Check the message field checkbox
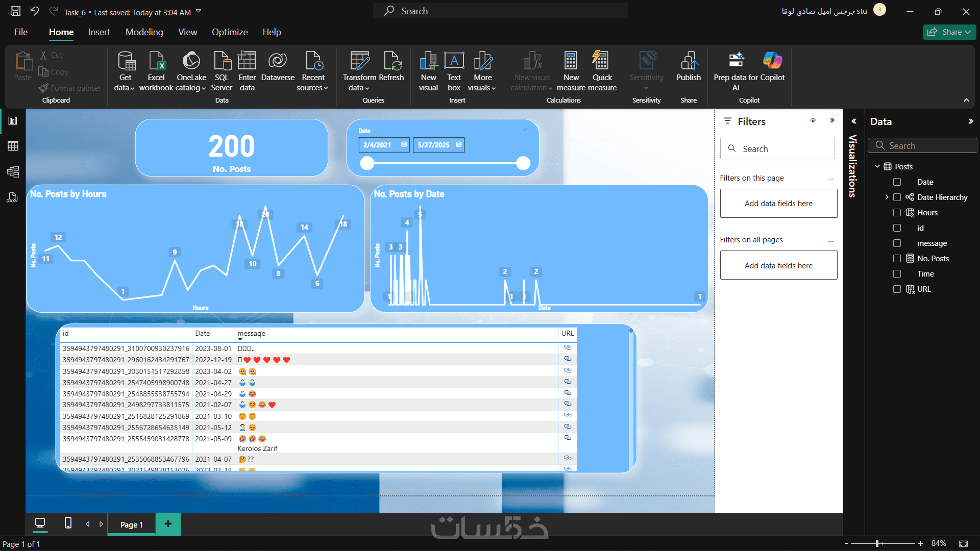The width and height of the screenshot is (980, 551). (x=897, y=243)
